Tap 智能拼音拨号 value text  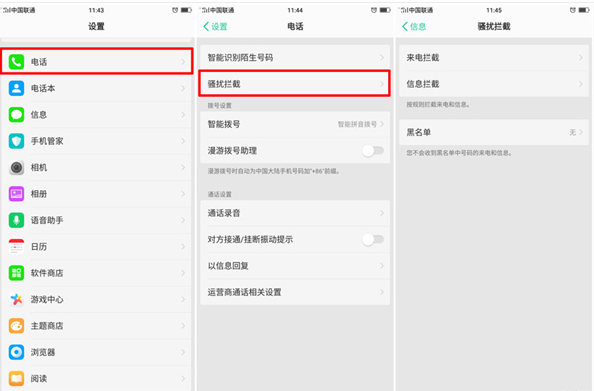tap(357, 124)
